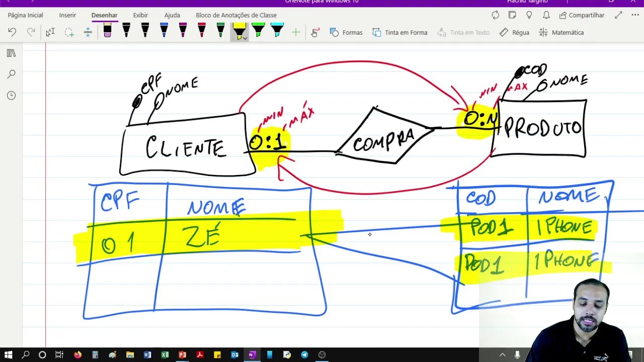This screenshot has height=362, width=644.
Task: Select the yellow highlighter
Action: pyautogui.click(x=239, y=30)
